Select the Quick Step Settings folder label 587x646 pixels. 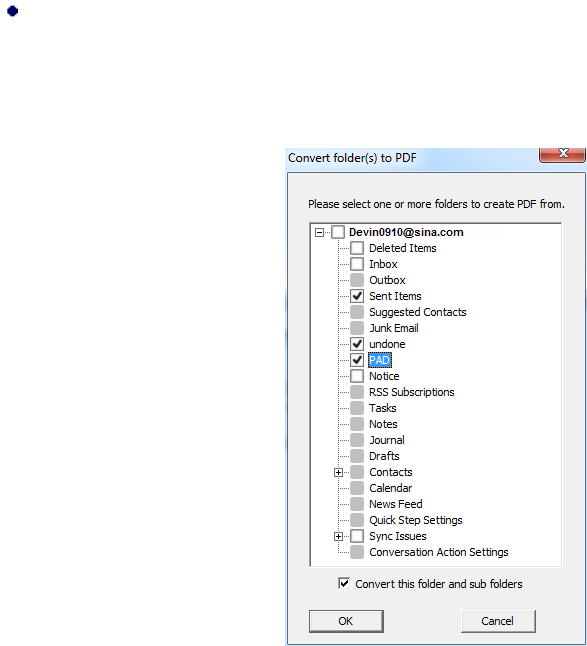click(x=416, y=520)
